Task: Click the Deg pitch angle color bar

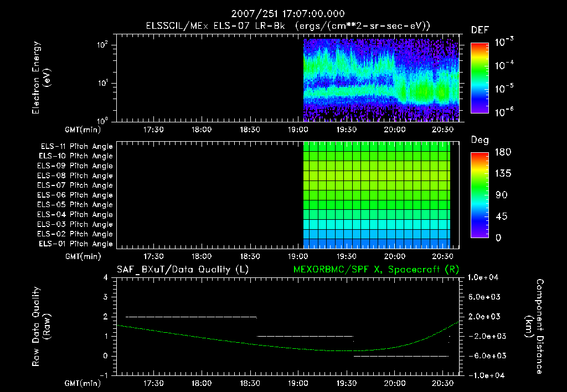Action: click(x=480, y=195)
